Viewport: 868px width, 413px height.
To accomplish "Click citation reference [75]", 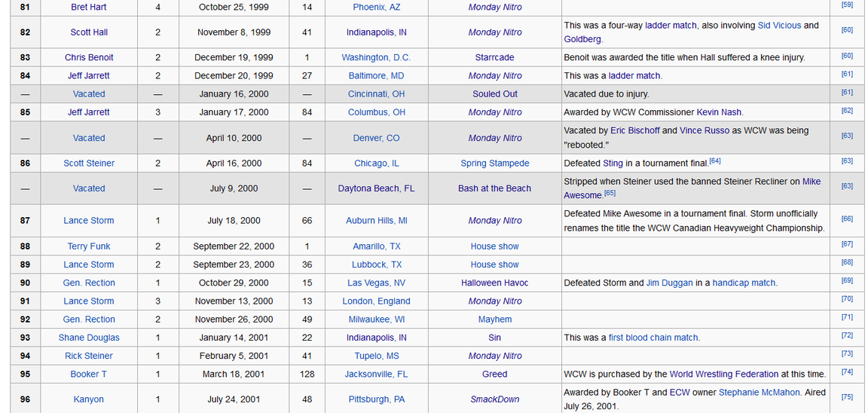I will pos(847,397).
